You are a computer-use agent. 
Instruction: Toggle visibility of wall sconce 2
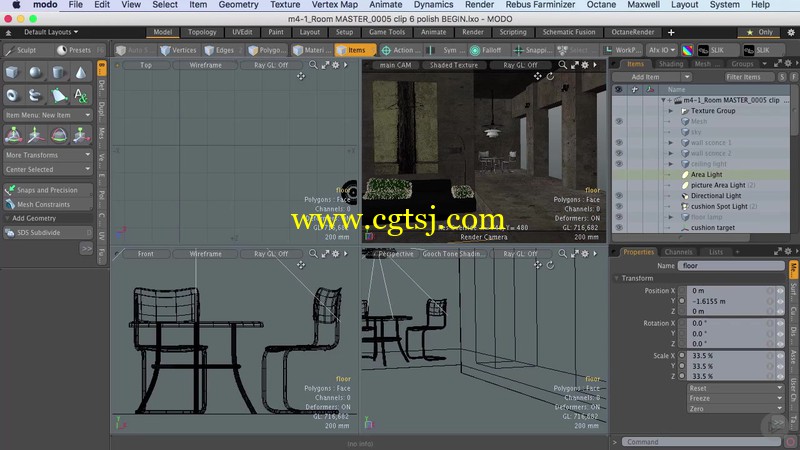click(x=619, y=153)
